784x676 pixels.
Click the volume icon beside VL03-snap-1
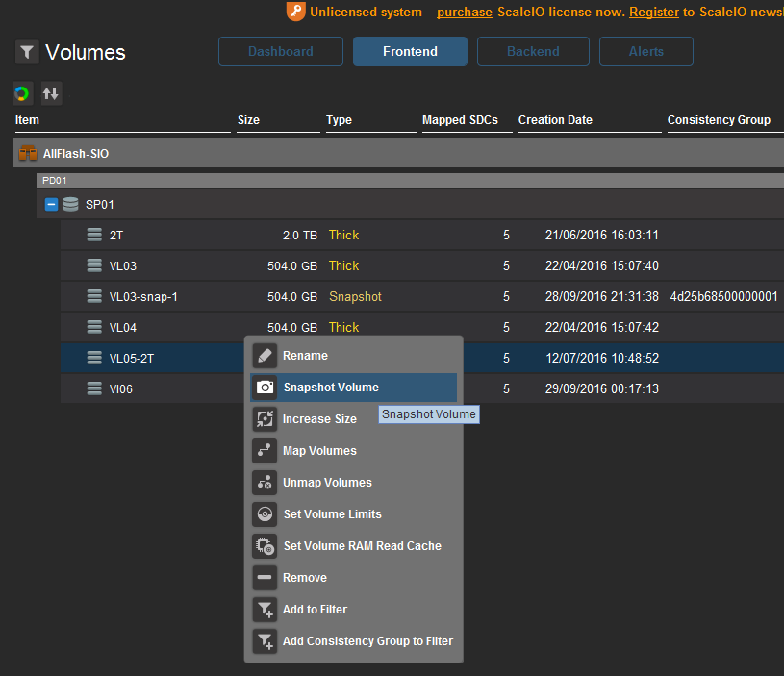[94, 296]
